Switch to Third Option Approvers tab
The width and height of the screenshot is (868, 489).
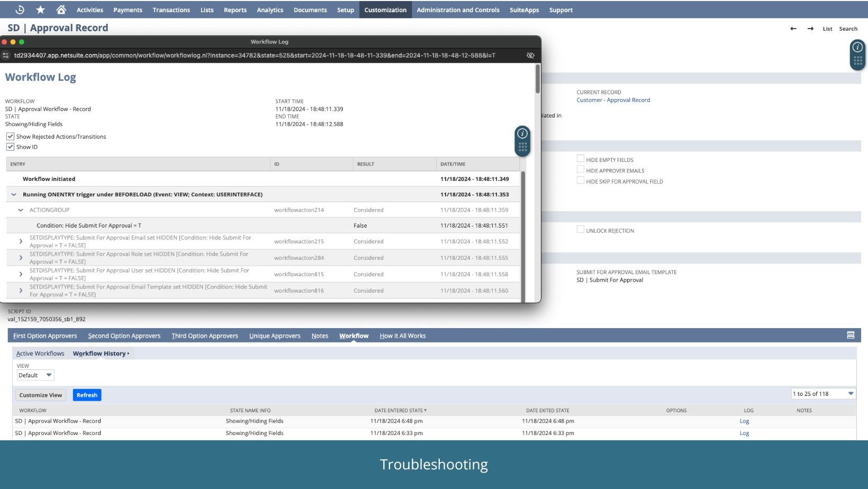(205, 336)
